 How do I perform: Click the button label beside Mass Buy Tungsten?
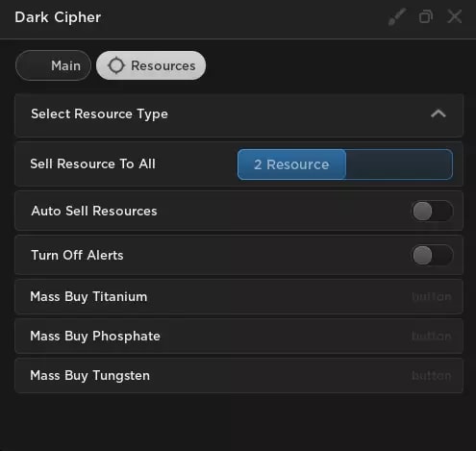(x=432, y=376)
